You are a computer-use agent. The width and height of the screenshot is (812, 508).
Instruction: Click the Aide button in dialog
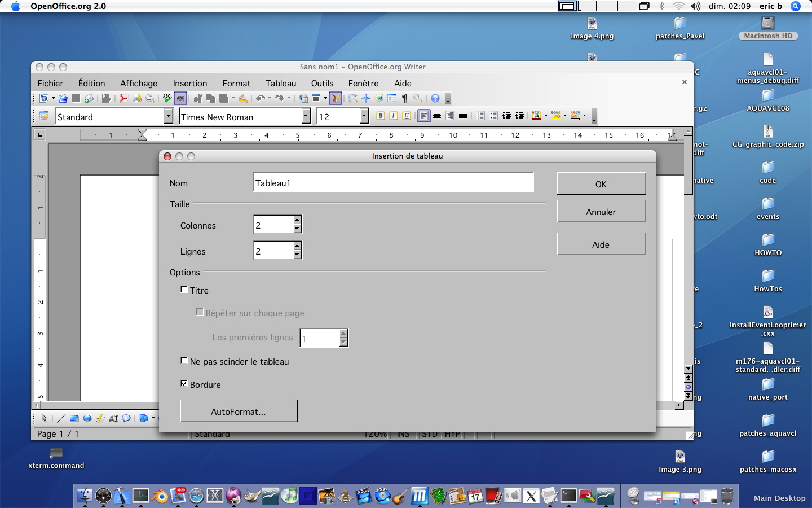pos(601,244)
